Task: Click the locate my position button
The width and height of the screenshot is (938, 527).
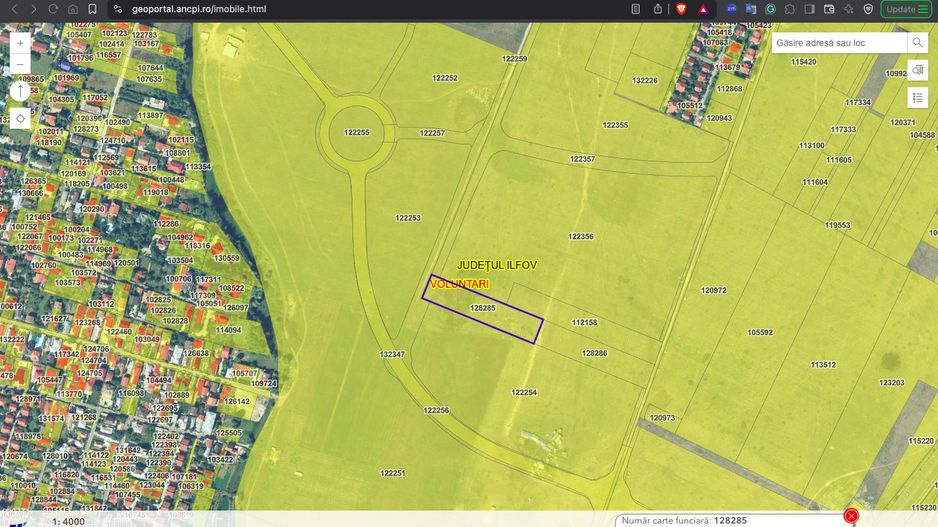Action: click(20, 117)
